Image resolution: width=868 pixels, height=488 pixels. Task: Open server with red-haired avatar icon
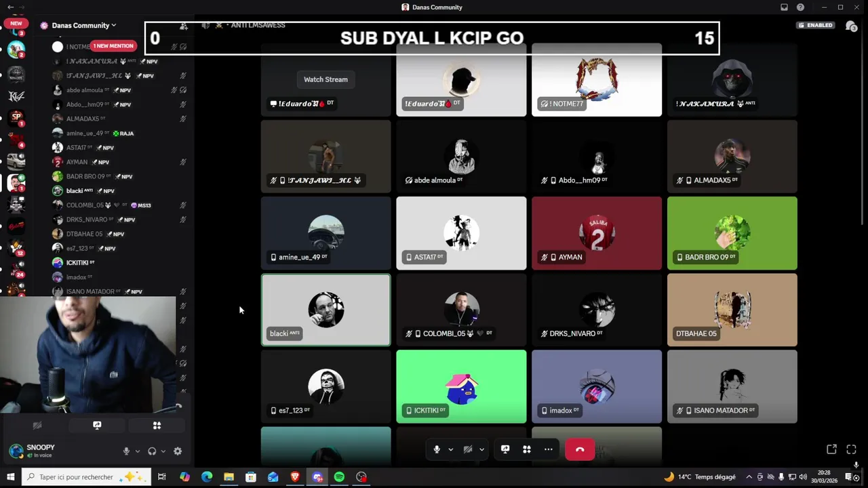pos(16,183)
